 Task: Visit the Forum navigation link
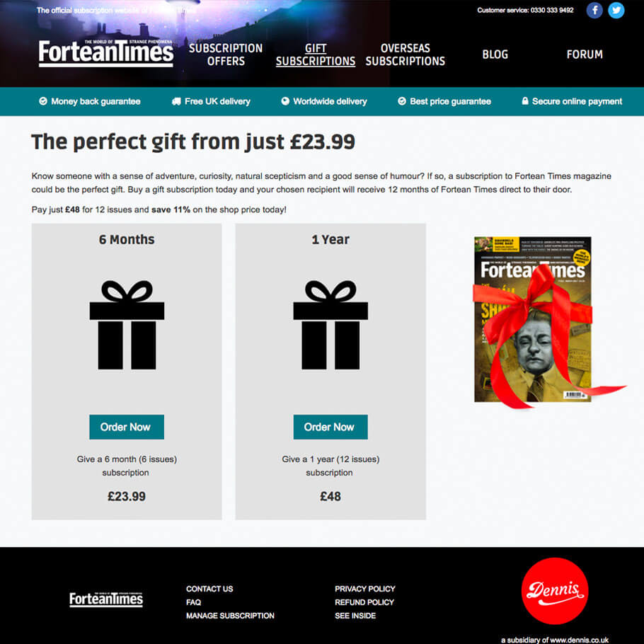coord(585,54)
